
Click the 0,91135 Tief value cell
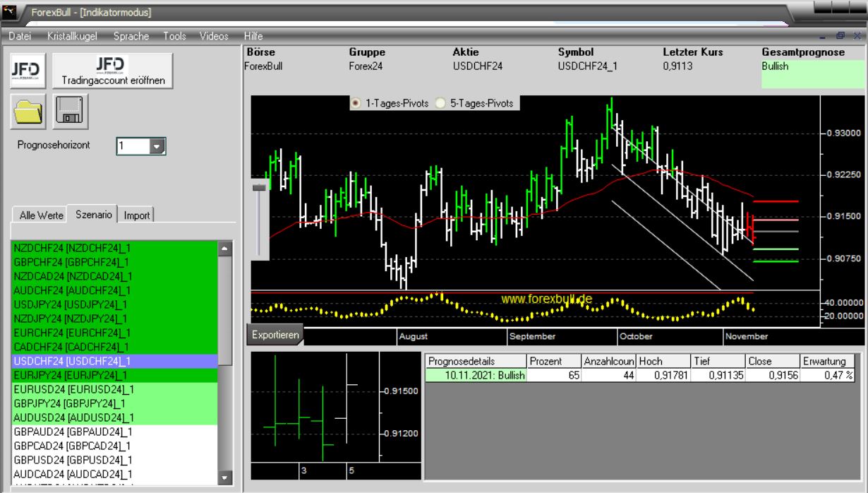click(718, 376)
